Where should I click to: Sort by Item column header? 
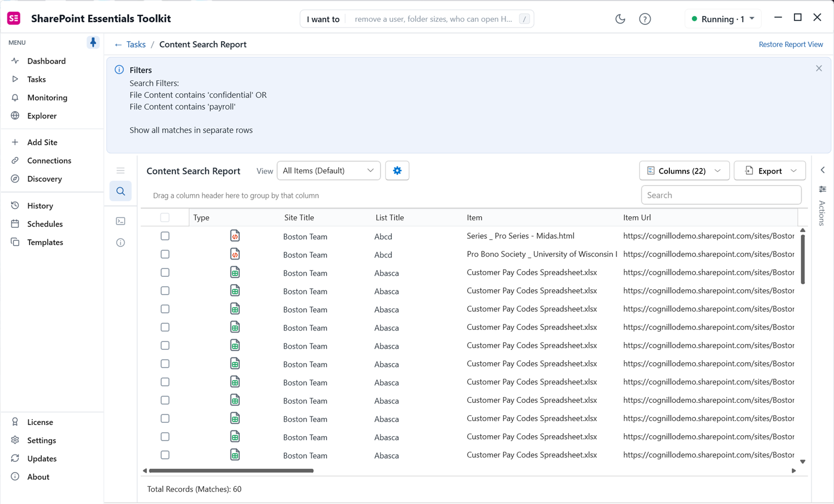[474, 218]
